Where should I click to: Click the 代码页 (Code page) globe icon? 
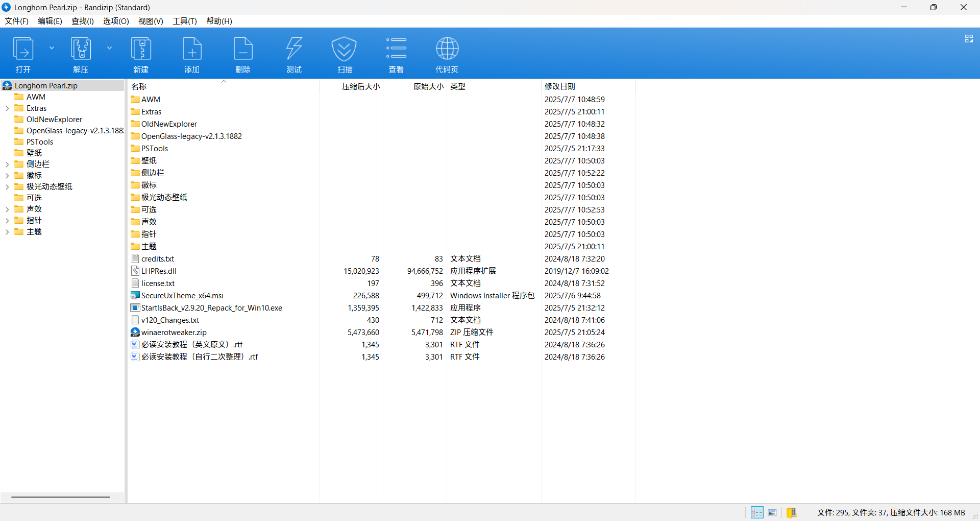tap(447, 49)
